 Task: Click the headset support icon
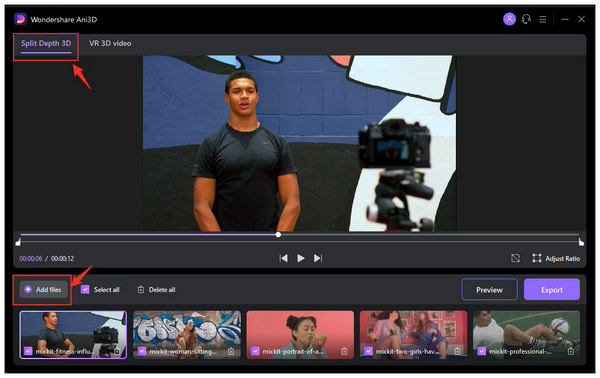[526, 19]
